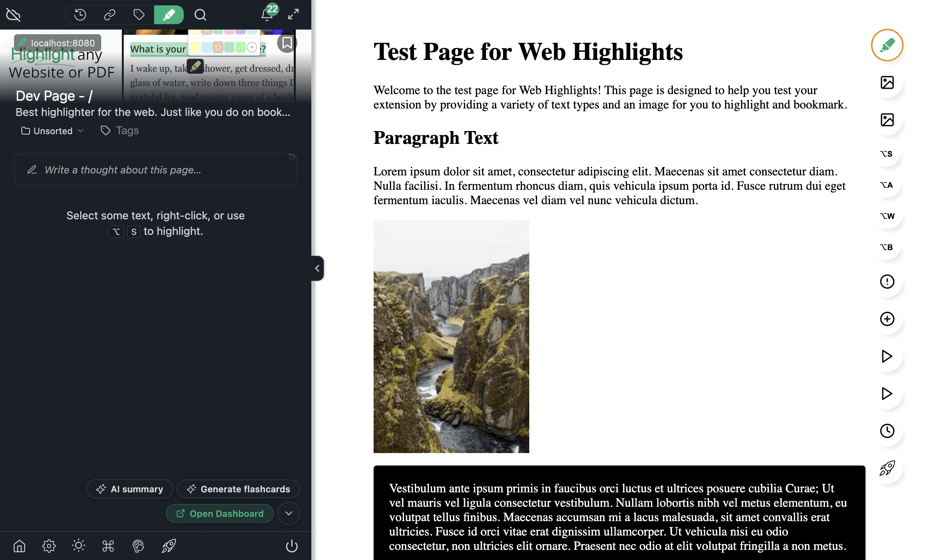The image size is (934, 560).
Task: Expand options chevron beside Open Dashboard
Action: coord(289,513)
